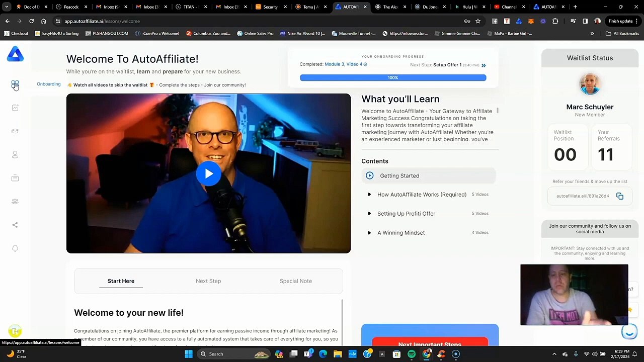Go to the browser home page
This screenshot has width=644, height=362.
(x=43, y=21)
